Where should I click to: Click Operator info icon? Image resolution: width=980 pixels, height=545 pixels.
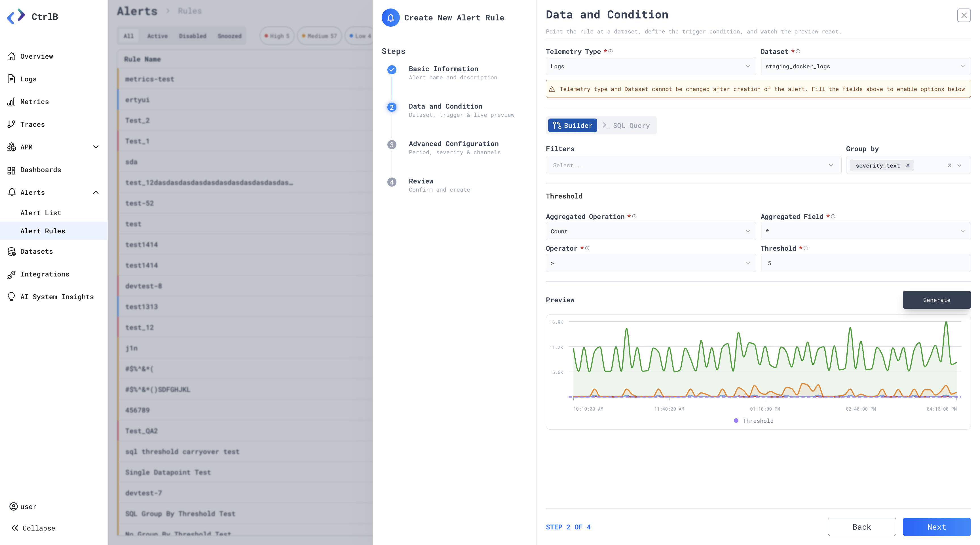tap(587, 248)
